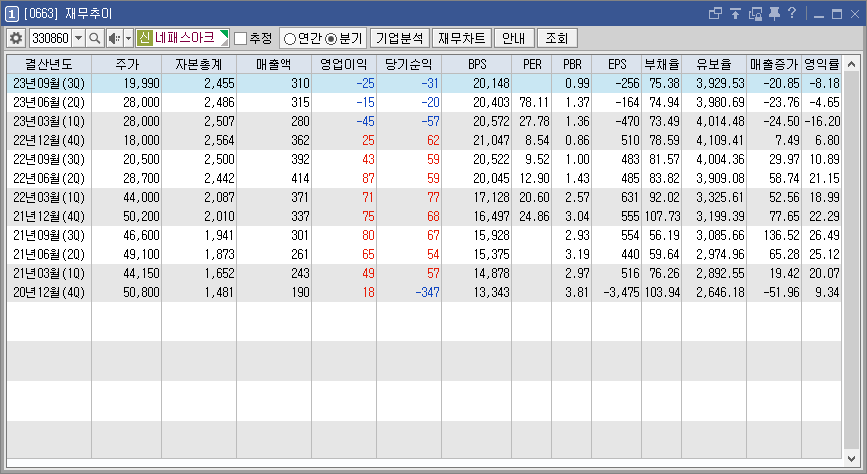Toggle the 추정 checkbox
This screenshot has height=474, width=867.
[241, 39]
